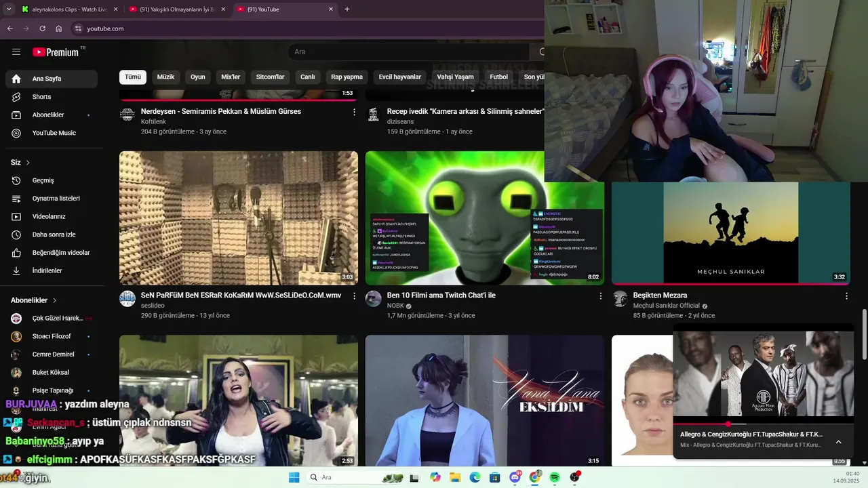Click the YouTube search box
The image size is (868, 488).
click(x=409, y=52)
